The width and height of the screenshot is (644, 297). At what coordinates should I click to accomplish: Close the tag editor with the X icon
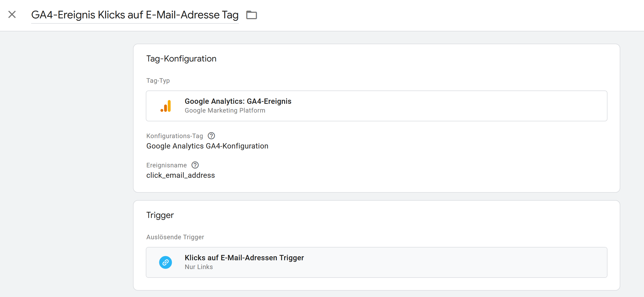pos(12,14)
